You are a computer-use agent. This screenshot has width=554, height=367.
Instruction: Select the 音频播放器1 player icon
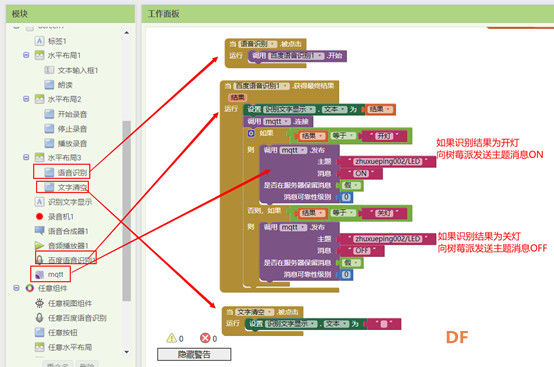[x=39, y=245]
